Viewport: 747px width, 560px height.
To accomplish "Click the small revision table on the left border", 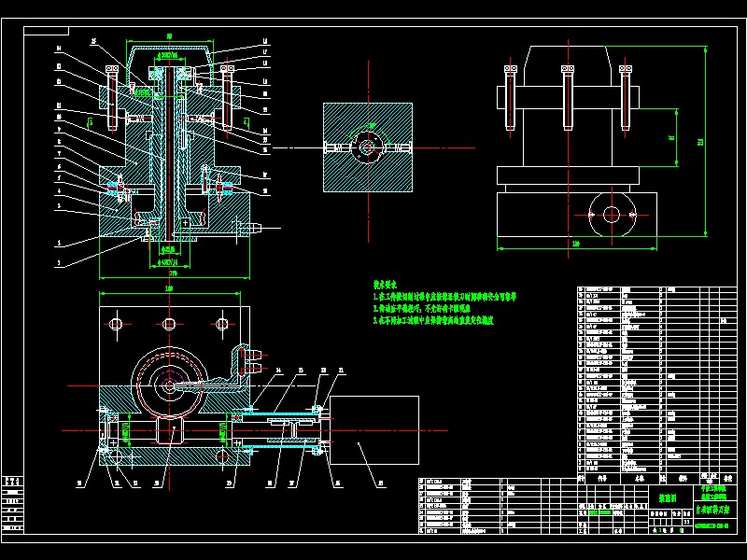I will [13, 504].
